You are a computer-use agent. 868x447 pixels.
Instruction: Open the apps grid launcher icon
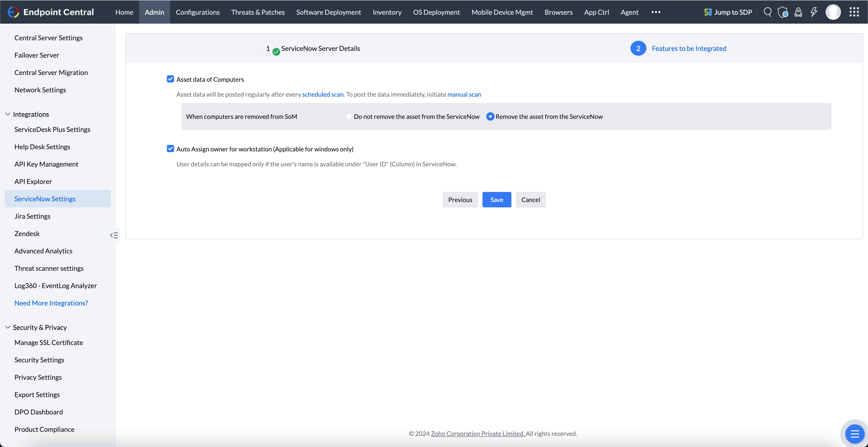coord(854,12)
